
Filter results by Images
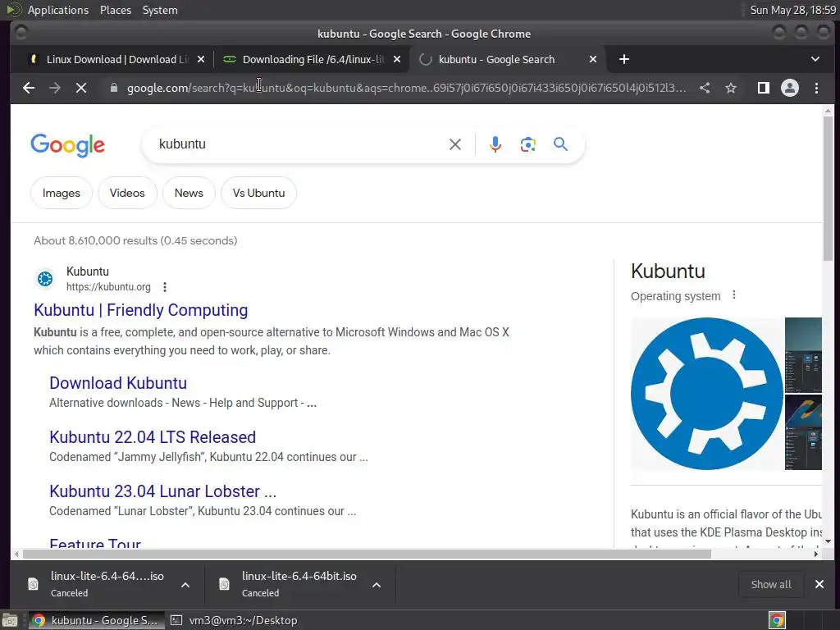coord(61,193)
